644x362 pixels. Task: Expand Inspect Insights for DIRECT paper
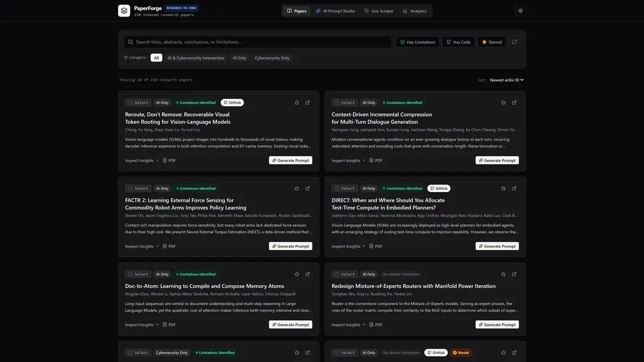349,246
